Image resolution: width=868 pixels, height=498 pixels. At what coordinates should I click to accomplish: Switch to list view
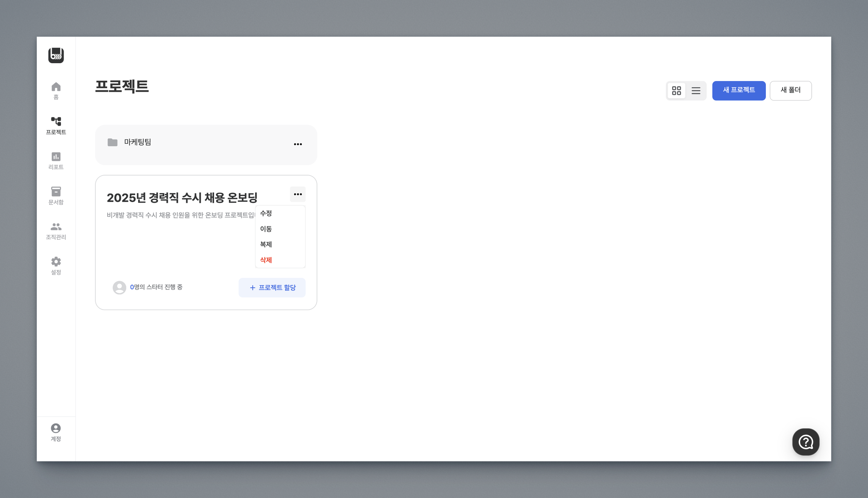(x=696, y=91)
